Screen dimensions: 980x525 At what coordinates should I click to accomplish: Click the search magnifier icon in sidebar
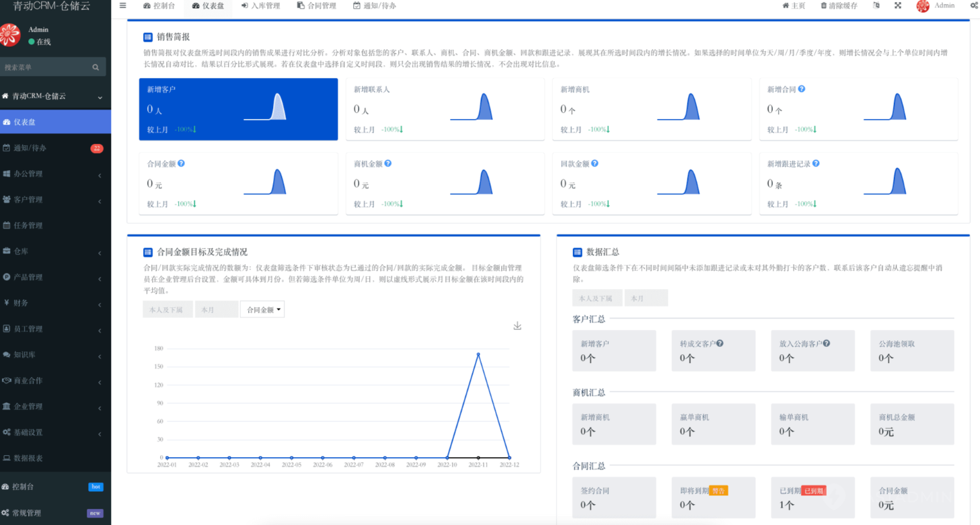pos(96,67)
